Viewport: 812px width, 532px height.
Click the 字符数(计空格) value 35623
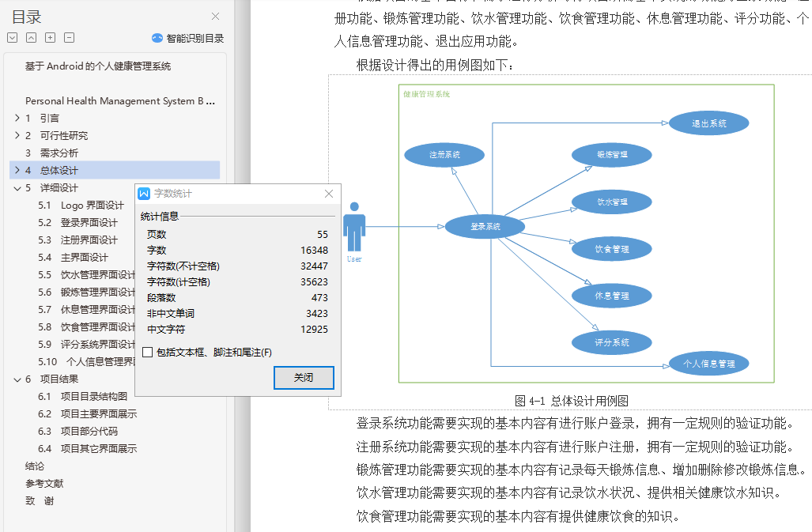click(x=315, y=282)
